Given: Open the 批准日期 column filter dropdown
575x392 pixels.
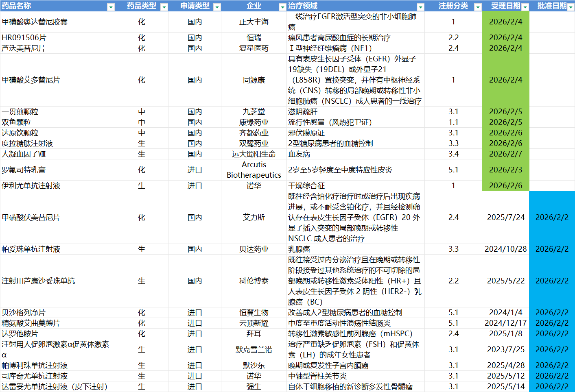Looking at the screenshot, I should [x=570, y=7].
